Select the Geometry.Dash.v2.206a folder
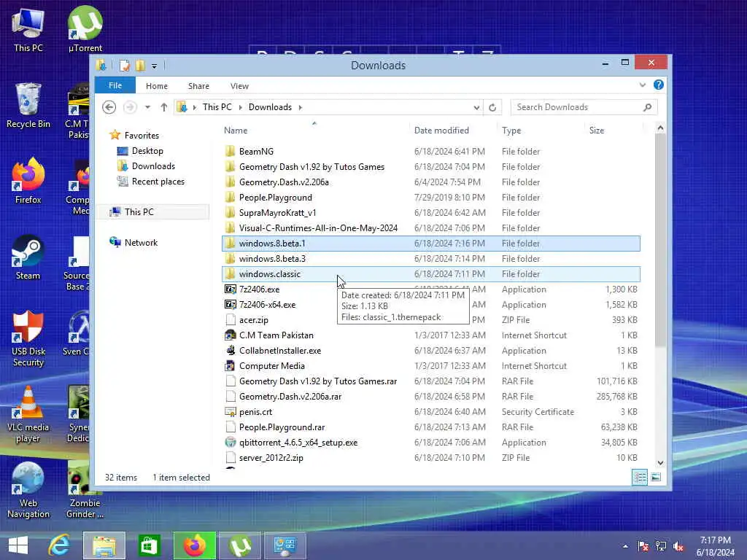This screenshot has height=560, width=747. coord(430,182)
